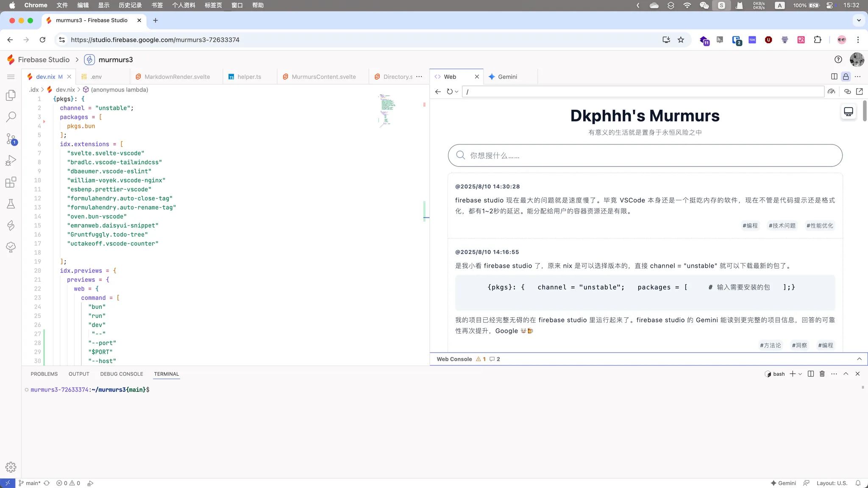Viewport: 868px width, 488px height.
Task: Open Manage settings gear icon
Action: [x=11, y=467]
